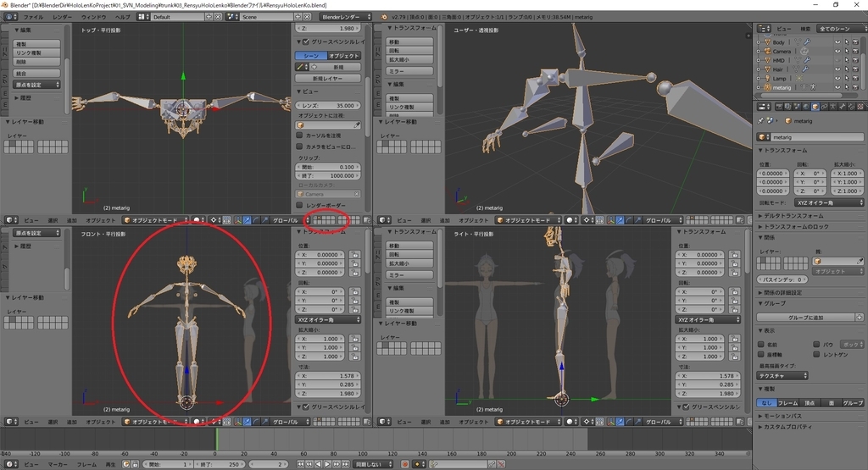Screen dimensions: 868x470
Task: Open グローバル orientation dropdown in top view header
Action: click(288, 220)
